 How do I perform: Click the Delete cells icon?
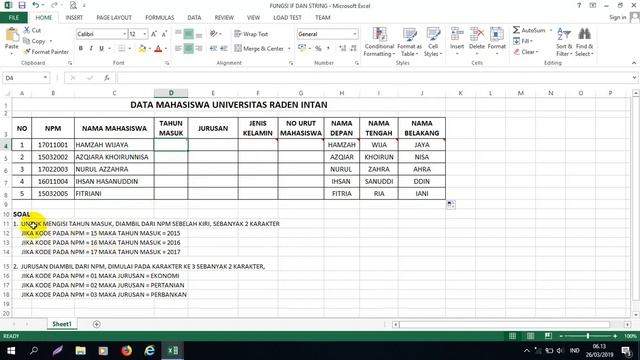click(x=477, y=35)
